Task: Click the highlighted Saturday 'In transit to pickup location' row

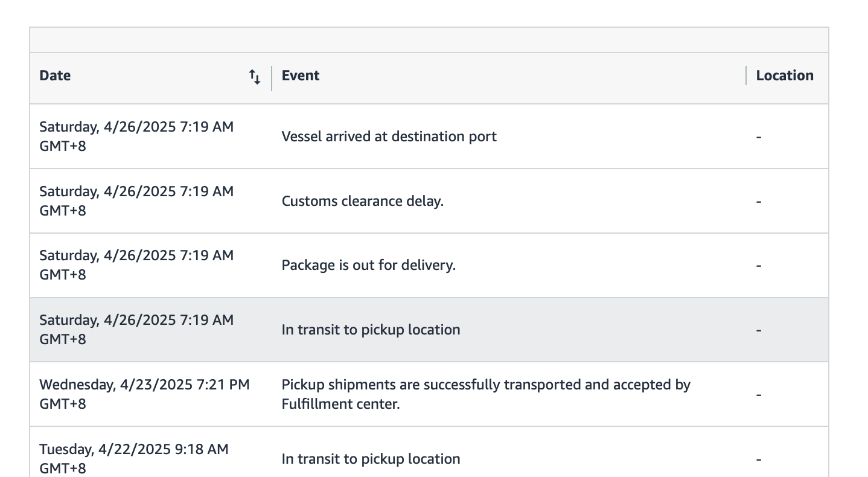Action: (x=429, y=330)
